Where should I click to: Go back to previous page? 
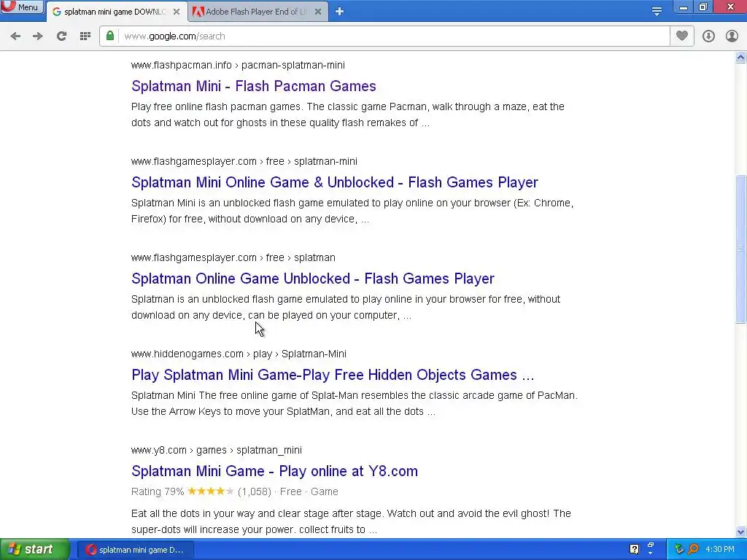click(x=15, y=36)
